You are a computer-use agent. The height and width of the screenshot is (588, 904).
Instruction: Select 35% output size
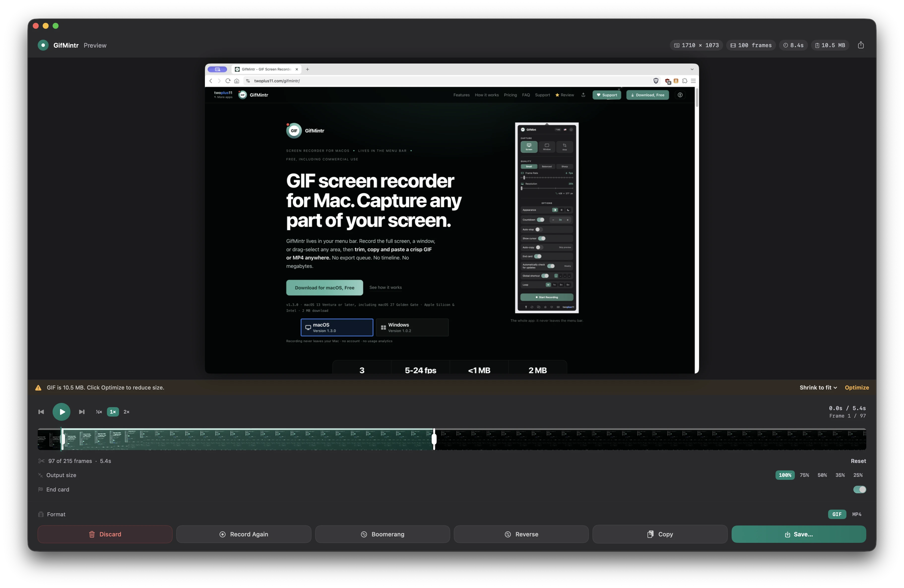coord(840,475)
